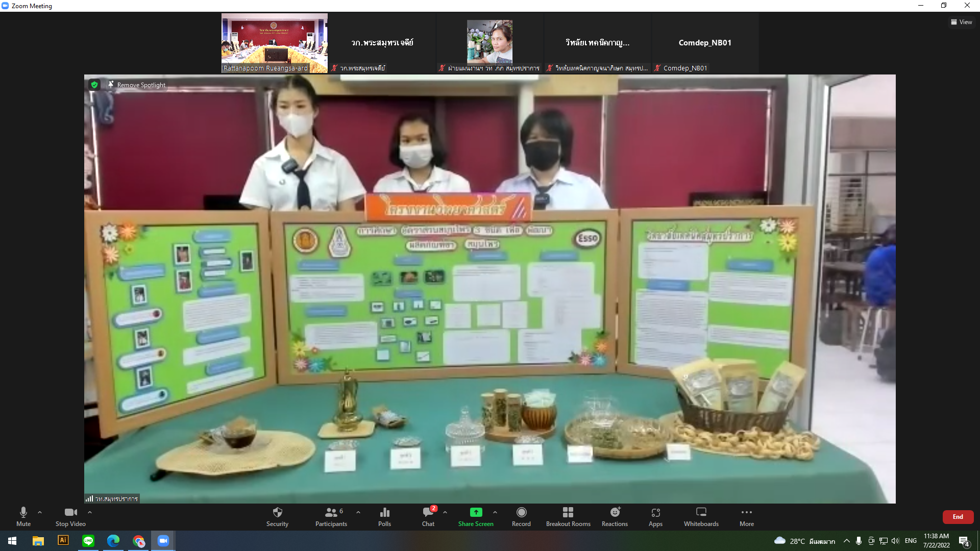Launch the Polls panel
The height and width of the screenshot is (551, 980).
(384, 517)
